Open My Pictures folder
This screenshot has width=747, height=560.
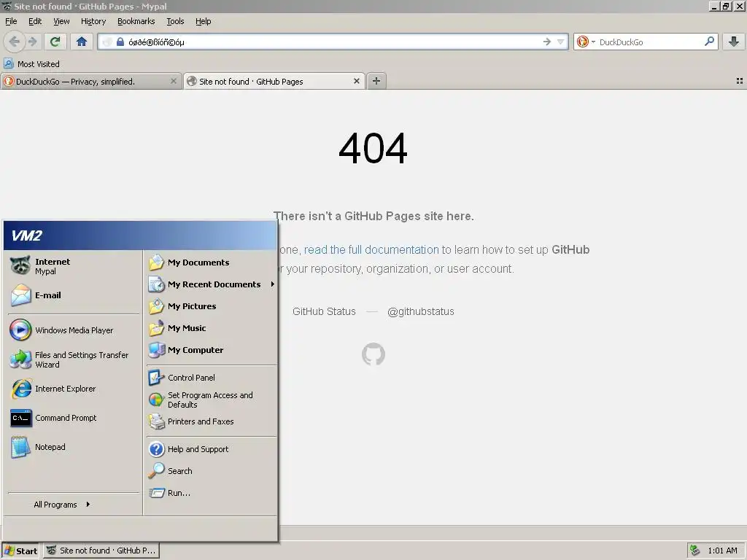[211, 306]
